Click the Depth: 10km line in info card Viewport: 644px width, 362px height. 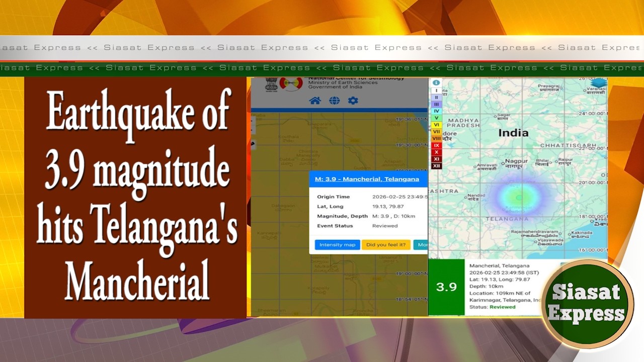pos(486,286)
